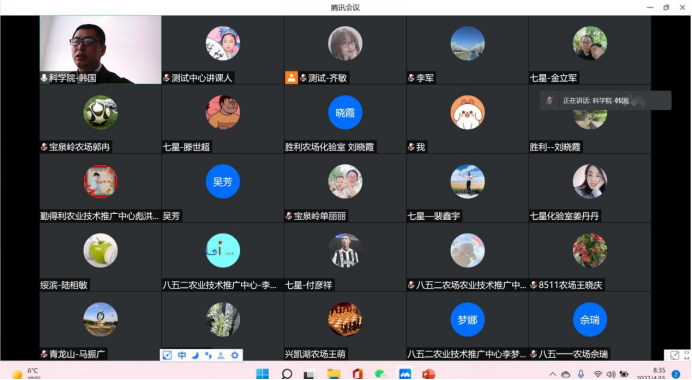692x380 pixels.
Task: Select the 科学院-韩国 speaker video tile
Action: (x=101, y=50)
